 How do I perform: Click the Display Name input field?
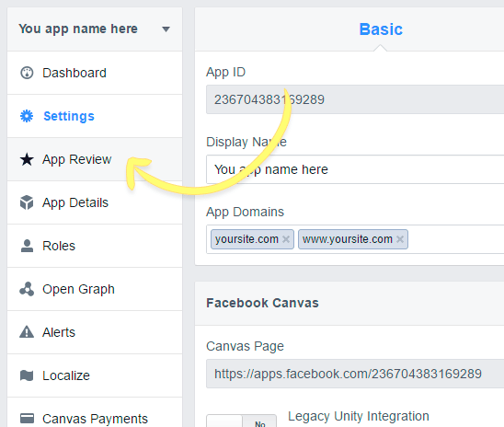click(x=355, y=169)
